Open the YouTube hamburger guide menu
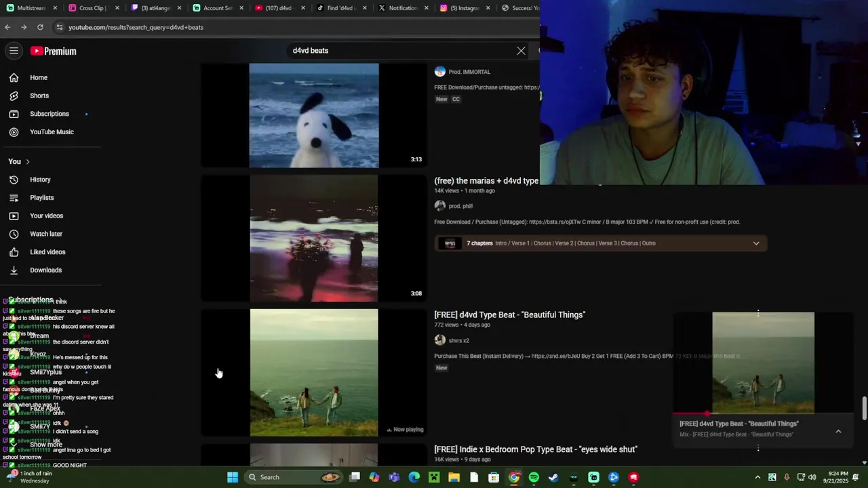The width and height of the screenshot is (868, 488). point(14,51)
